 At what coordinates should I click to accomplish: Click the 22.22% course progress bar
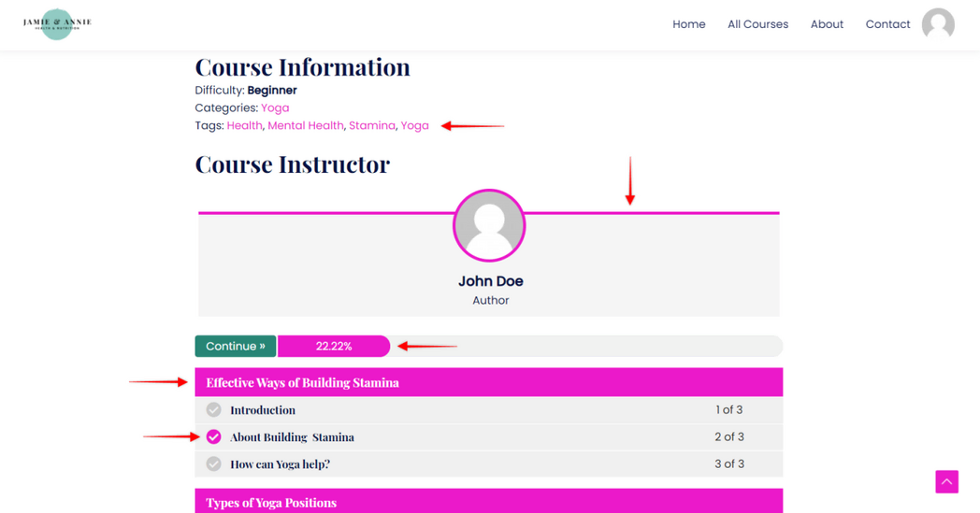pos(334,347)
